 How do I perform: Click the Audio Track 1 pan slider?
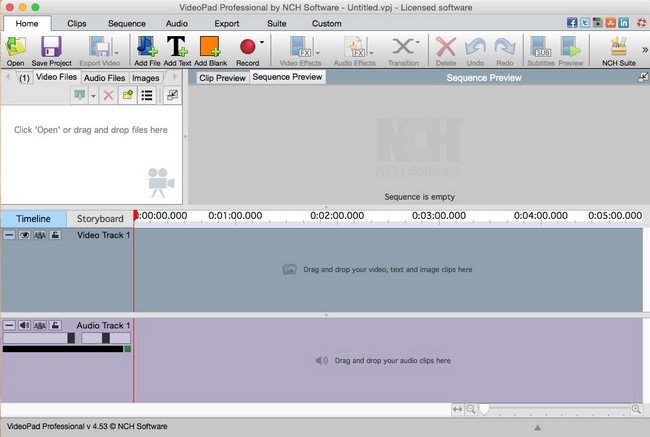click(x=106, y=338)
